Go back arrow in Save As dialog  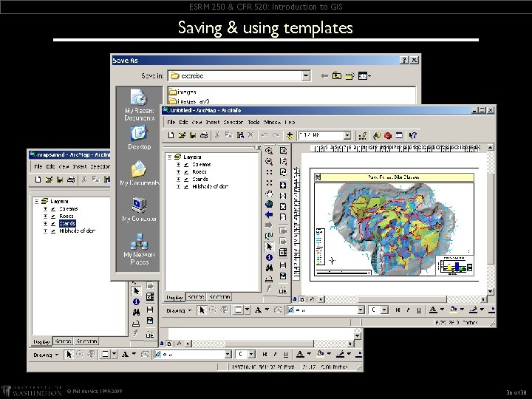(324, 76)
